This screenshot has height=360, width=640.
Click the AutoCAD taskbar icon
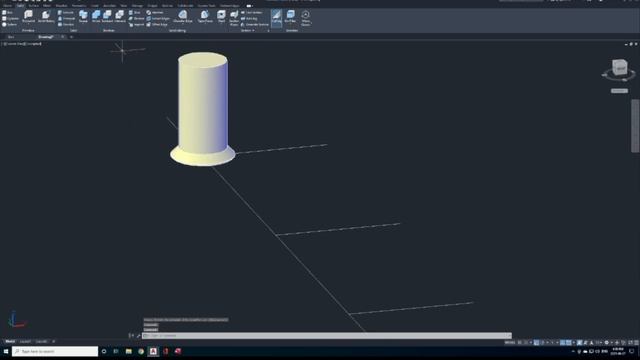tap(153, 351)
